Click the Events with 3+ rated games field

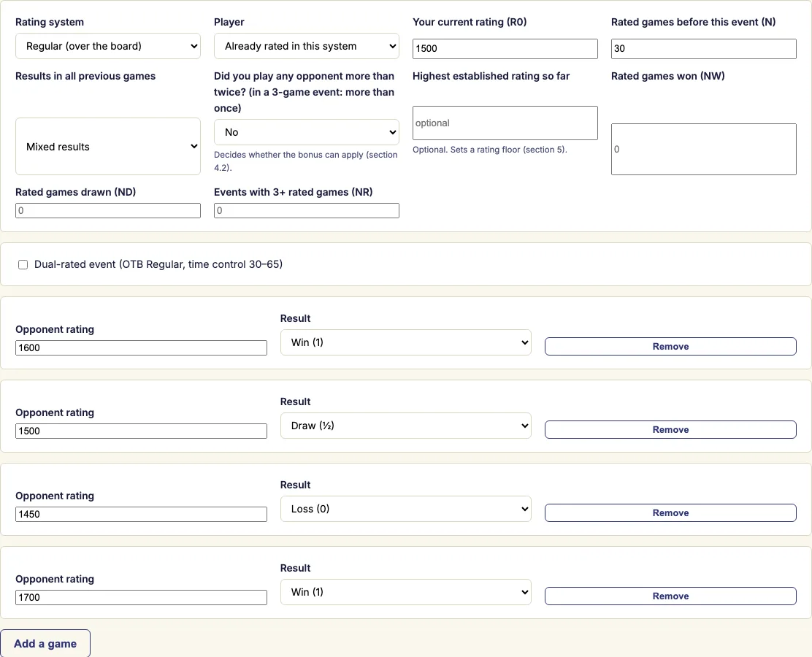pyautogui.click(x=306, y=211)
